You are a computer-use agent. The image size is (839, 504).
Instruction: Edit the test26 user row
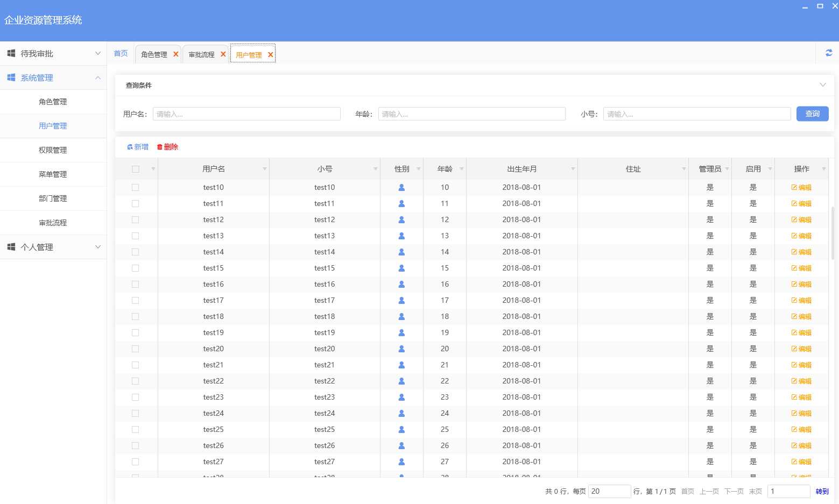click(801, 446)
